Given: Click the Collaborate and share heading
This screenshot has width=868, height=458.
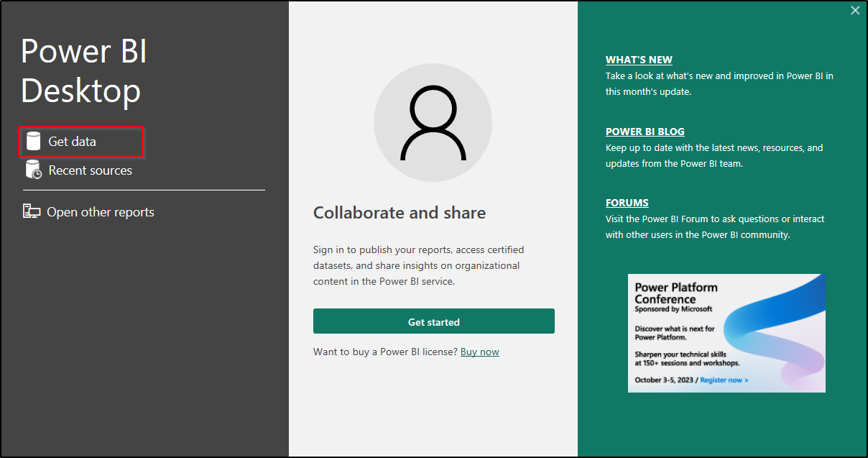Looking at the screenshot, I should pyautogui.click(x=400, y=213).
